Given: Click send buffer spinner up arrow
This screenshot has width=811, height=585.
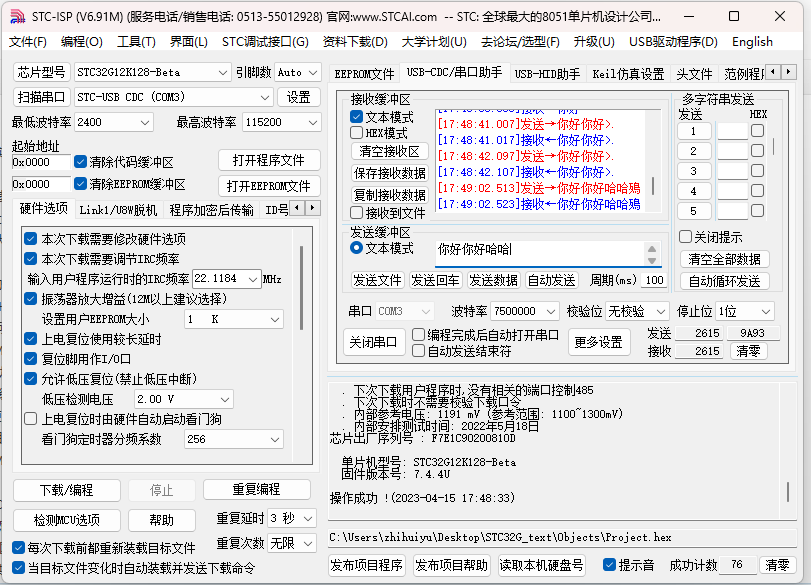Looking at the screenshot, I should 652,250.
